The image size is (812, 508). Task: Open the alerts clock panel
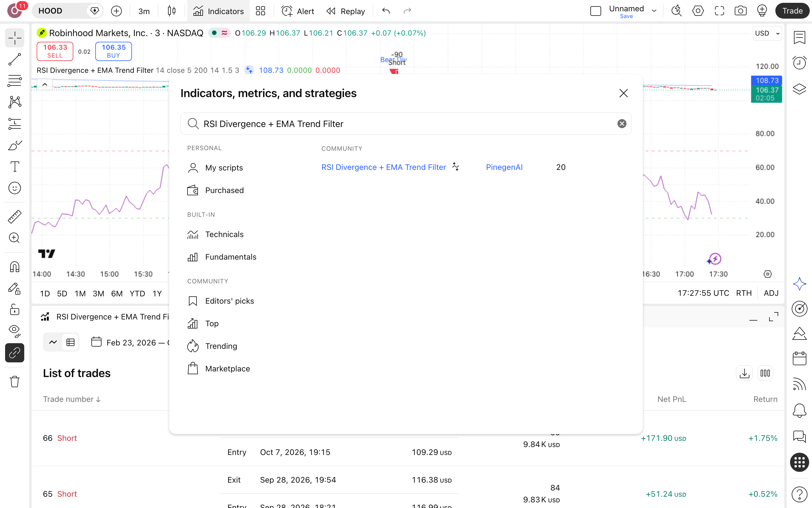coord(799,63)
